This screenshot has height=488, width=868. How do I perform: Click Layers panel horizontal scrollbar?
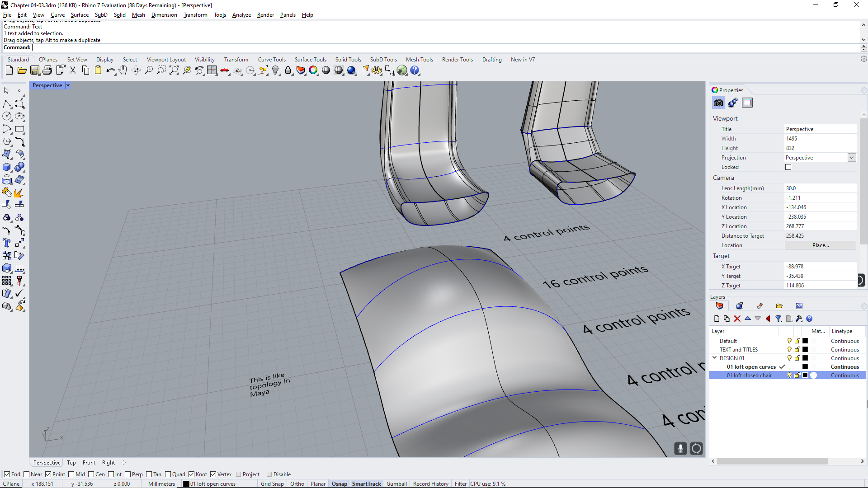click(772, 461)
